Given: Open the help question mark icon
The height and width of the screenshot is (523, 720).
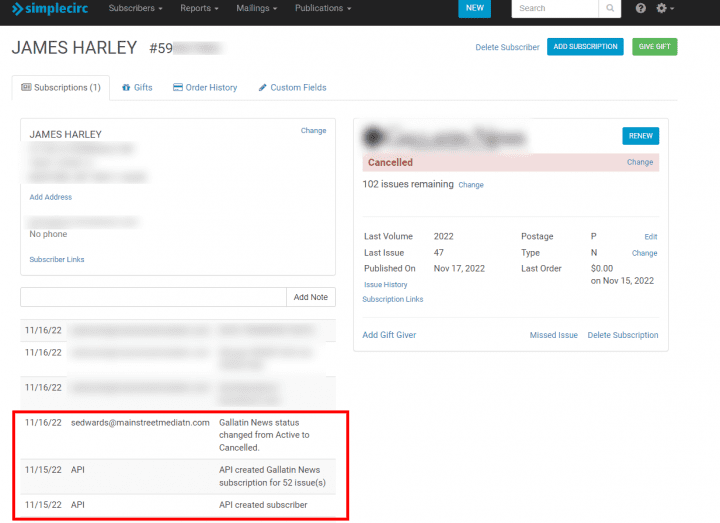Looking at the screenshot, I should pos(641,8).
